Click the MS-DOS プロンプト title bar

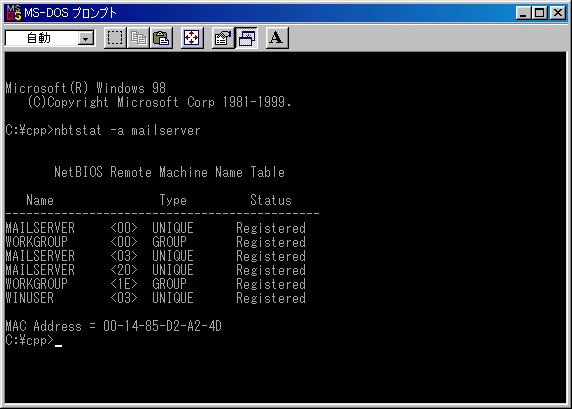[286, 13]
